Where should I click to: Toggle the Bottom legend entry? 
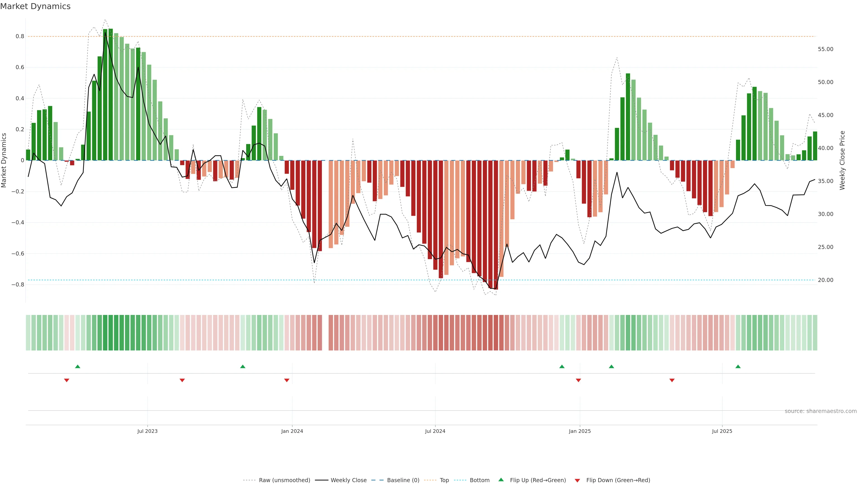479,480
